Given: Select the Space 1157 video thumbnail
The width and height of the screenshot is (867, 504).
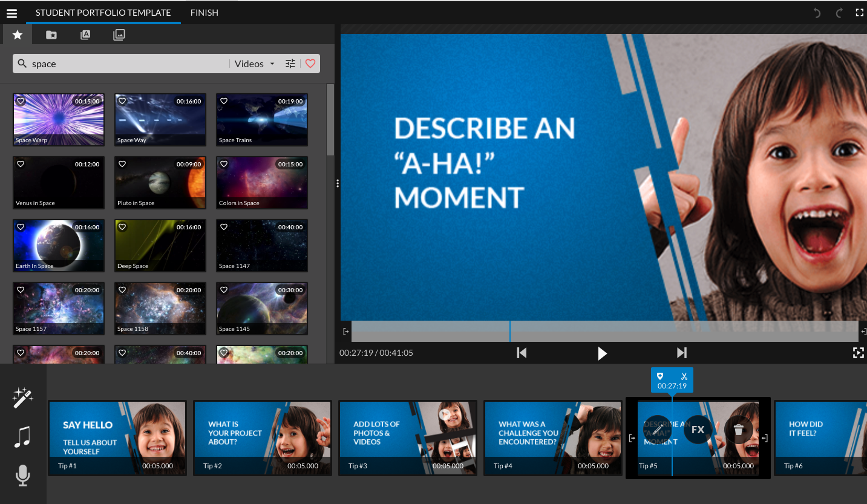Looking at the screenshot, I should 59,309.
